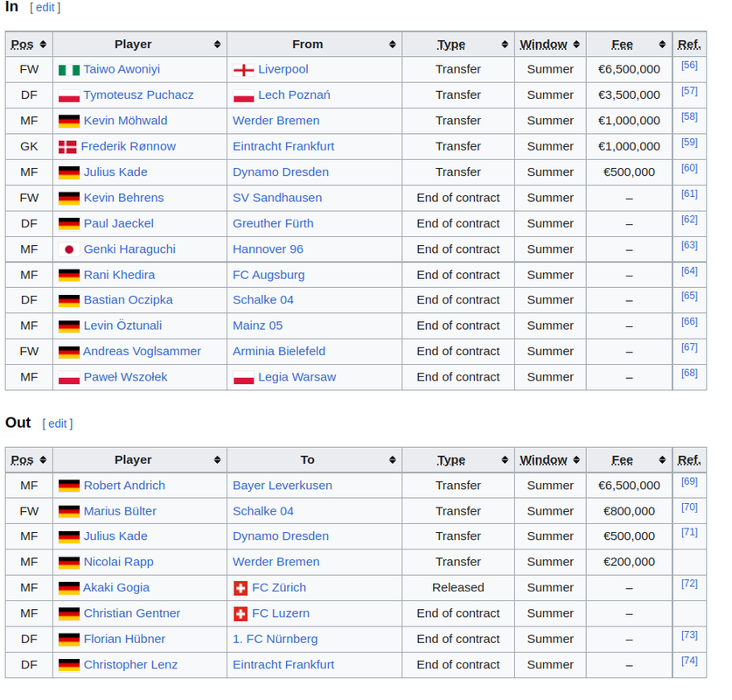This screenshot has width=732, height=700.
Task: Open the Hannover 96 club link
Action: point(268,248)
